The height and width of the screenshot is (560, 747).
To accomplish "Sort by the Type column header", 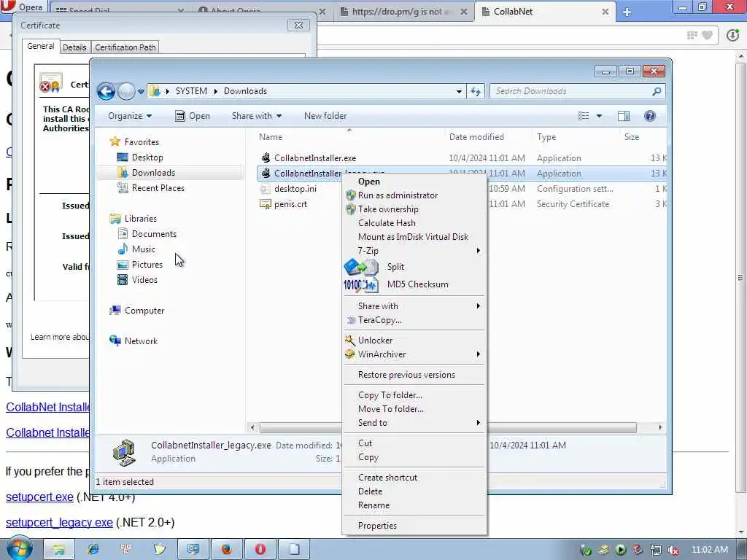I will point(546,137).
